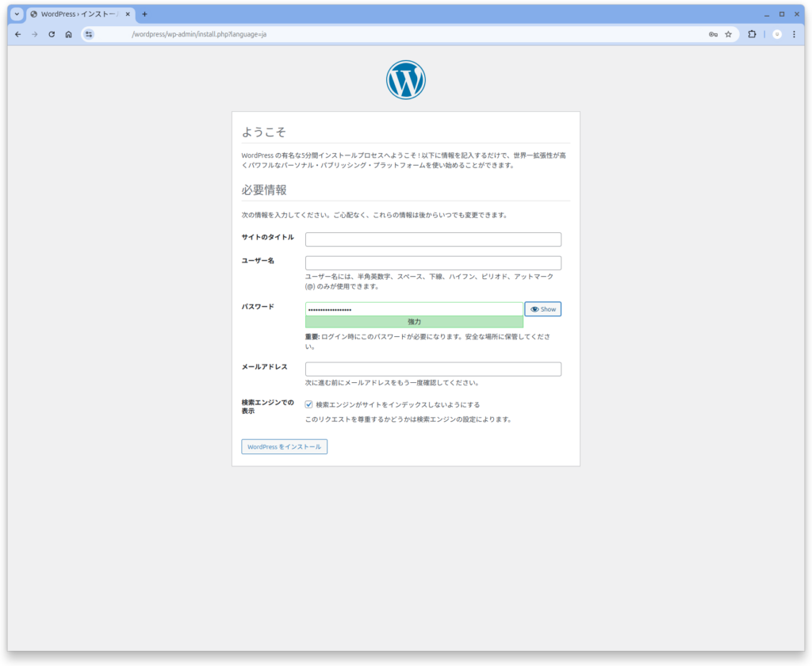
Task: Toggle password visibility with Show button
Action: point(542,309)
